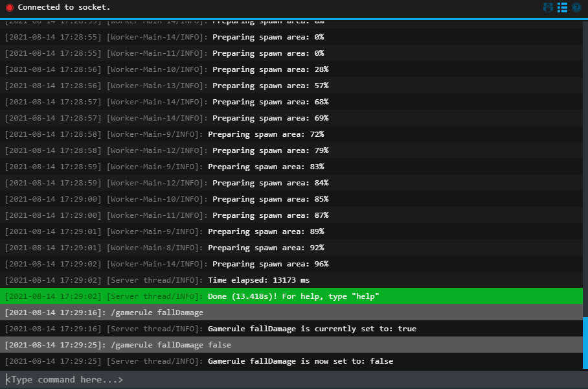Click 'Gamerule fallDamage is now set to: false'
This screenshot has height=389, width=588.
tap(291, 361)
